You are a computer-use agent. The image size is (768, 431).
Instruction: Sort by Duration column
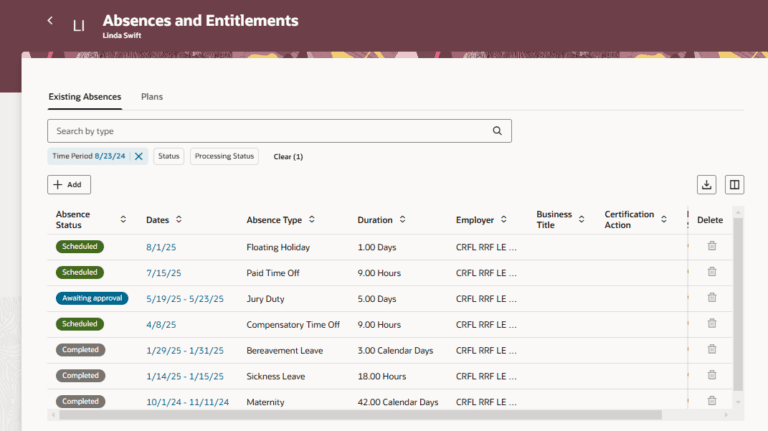click(x=401, y=220)
